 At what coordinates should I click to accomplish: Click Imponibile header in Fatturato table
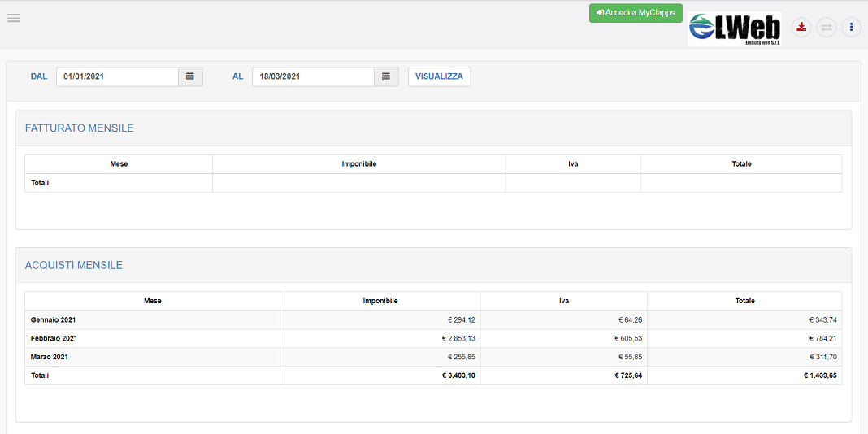point(359,164)
